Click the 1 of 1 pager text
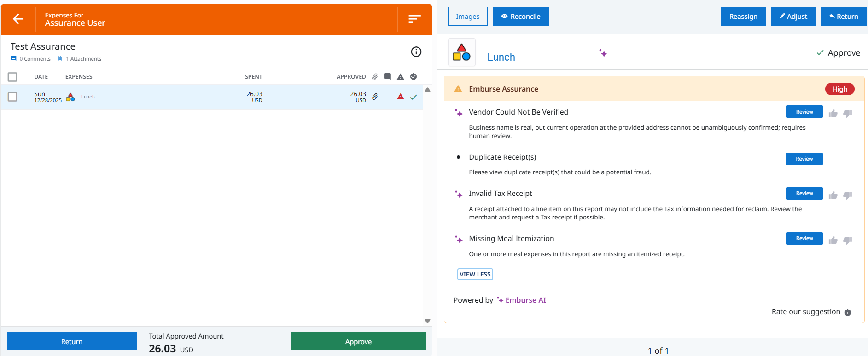Screen dimensions: 868x356 tap(658, 350)
